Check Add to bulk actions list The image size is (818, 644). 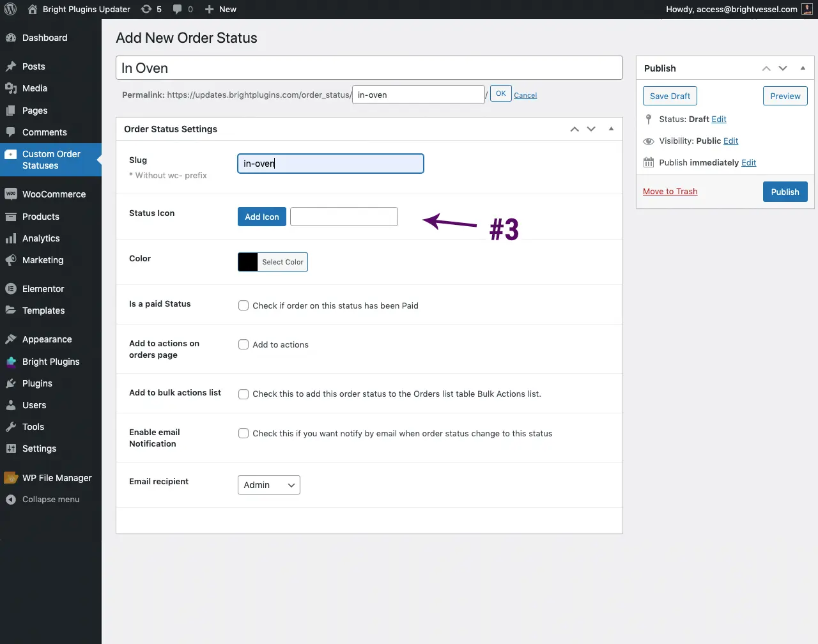(243, 394)
